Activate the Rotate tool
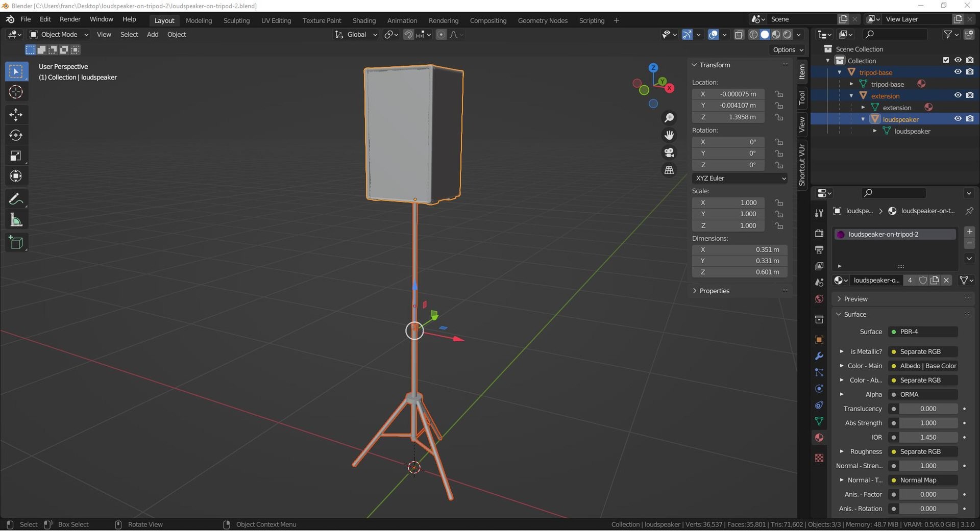Image resolution: width=980 pixels, height=531 pixels. (x=16, y=135)
